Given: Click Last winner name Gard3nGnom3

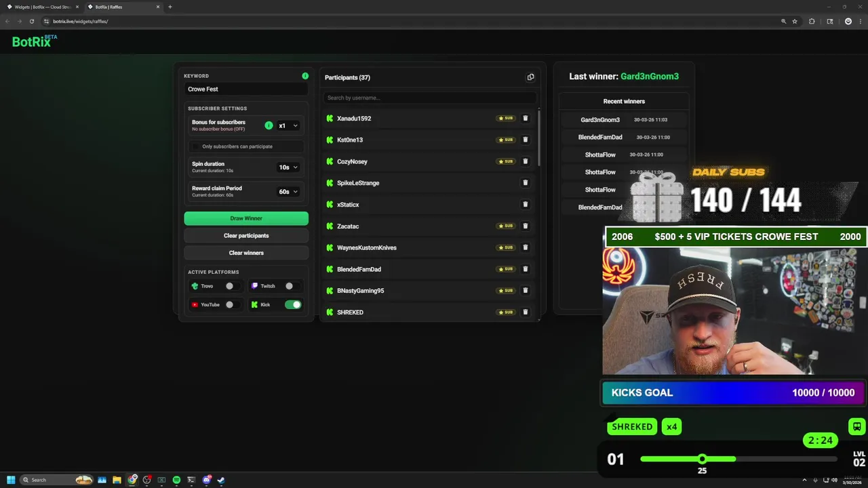Looking at the screenshot, I should pos(650,77).
